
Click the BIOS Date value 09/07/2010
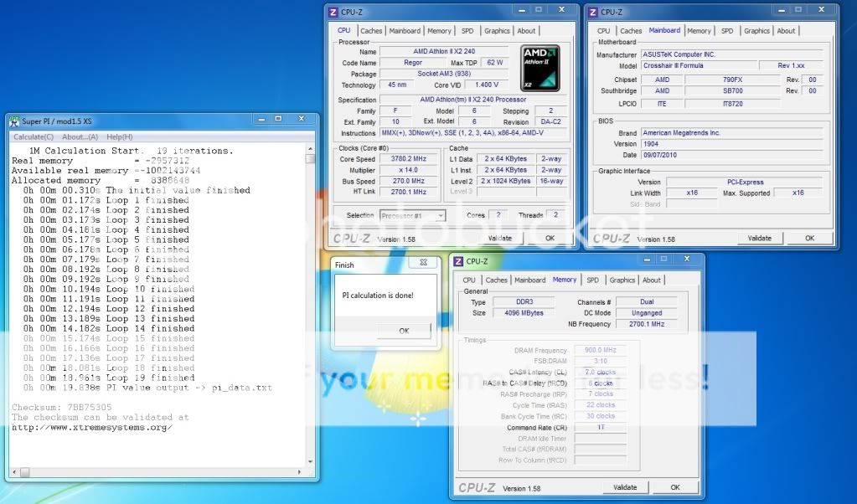732,155
